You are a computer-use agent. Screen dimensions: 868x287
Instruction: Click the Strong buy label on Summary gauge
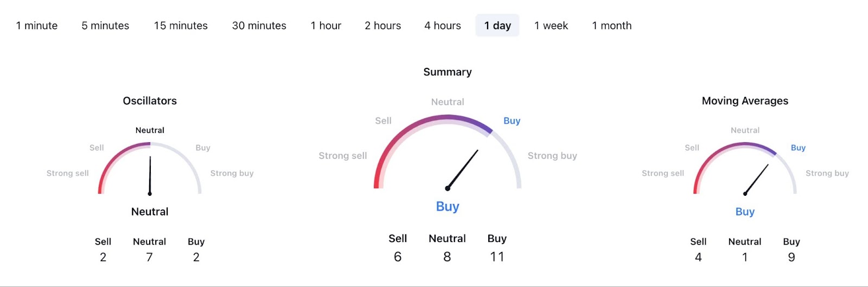pos(552,156)
